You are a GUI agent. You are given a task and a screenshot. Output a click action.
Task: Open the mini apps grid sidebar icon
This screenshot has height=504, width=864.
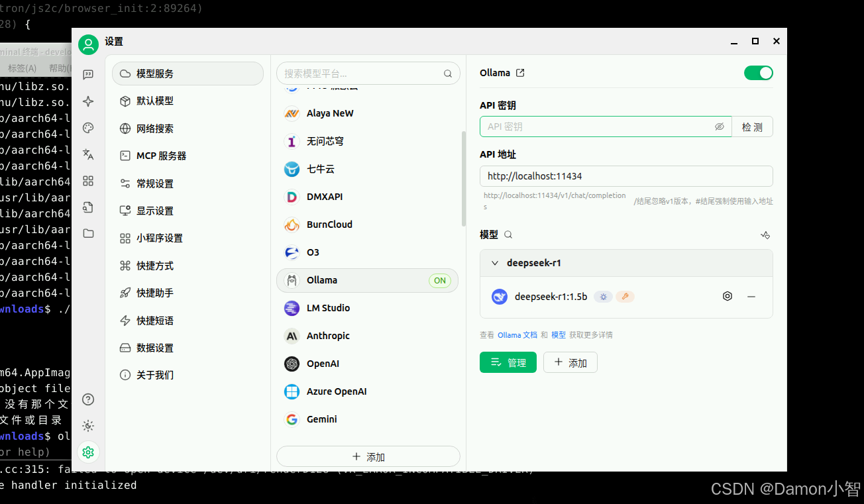click(x=88, y=181)
